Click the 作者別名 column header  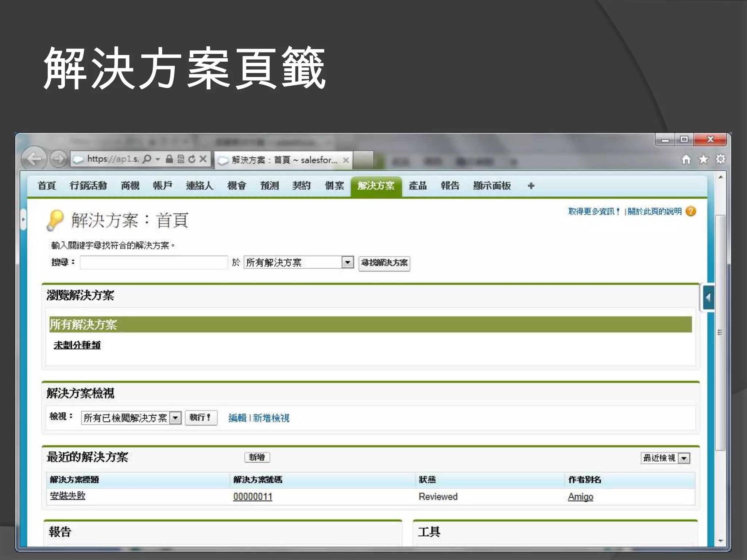click(x=585, y=480)
